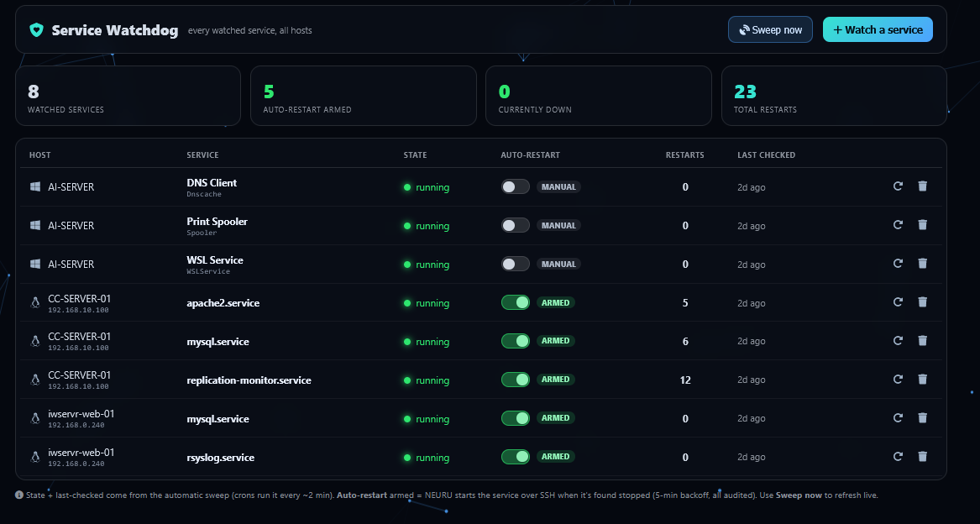
Task: Recheck mysql.service on iwservr-web-01
Action: click(x=899, y=418)
